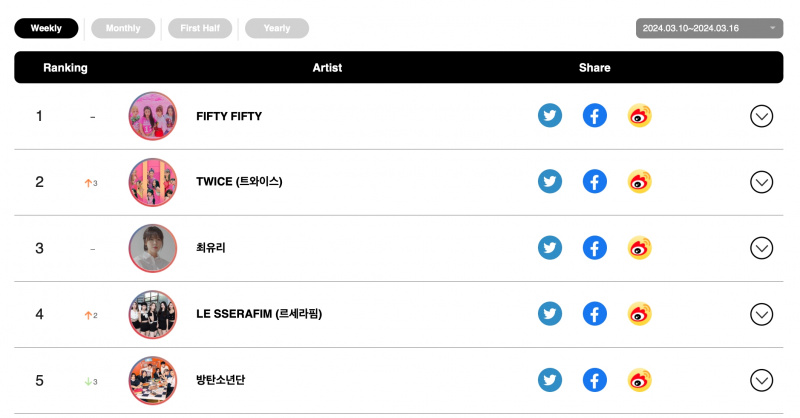800x418 pixels.
Task: Switch to Yearly ranking tab
Action: (277, 29)
